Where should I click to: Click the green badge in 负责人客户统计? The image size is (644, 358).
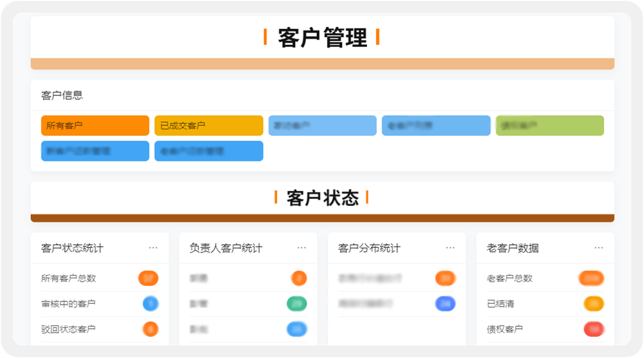click(297, 303)
